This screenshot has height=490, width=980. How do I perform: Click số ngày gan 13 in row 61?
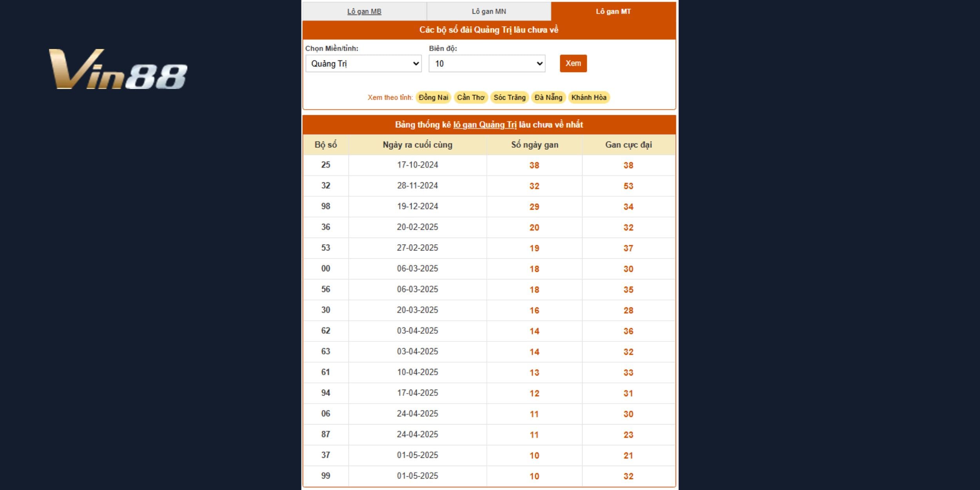pos(535,373)
